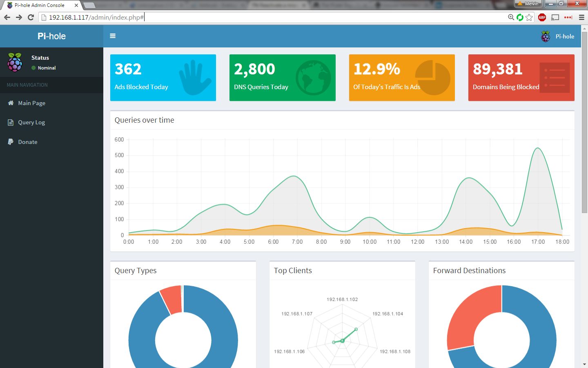Click the raspberry logo in the Status panel
The image size is (588, 368).
(15, 62)
